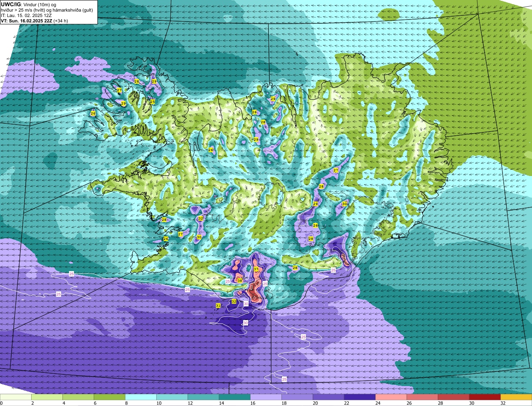
Task: Click the yellow '31' max gust label
Action: [x=218, y=306]
